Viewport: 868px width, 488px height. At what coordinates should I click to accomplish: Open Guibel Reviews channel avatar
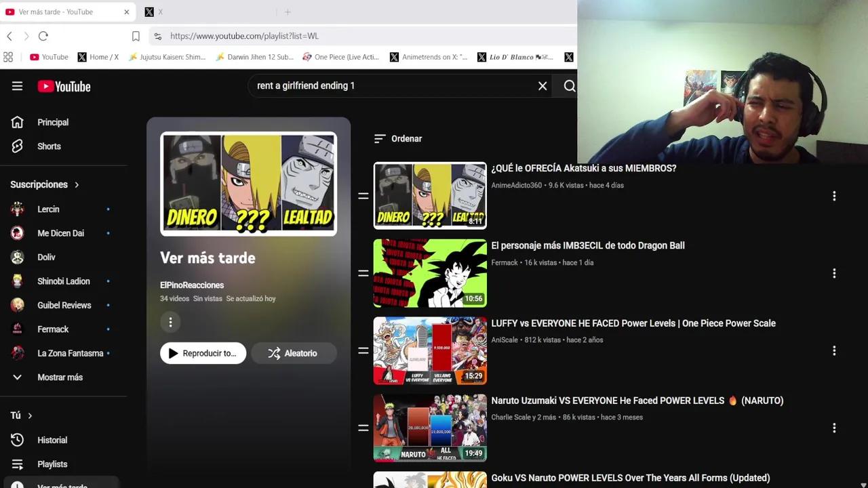point(18,305)
